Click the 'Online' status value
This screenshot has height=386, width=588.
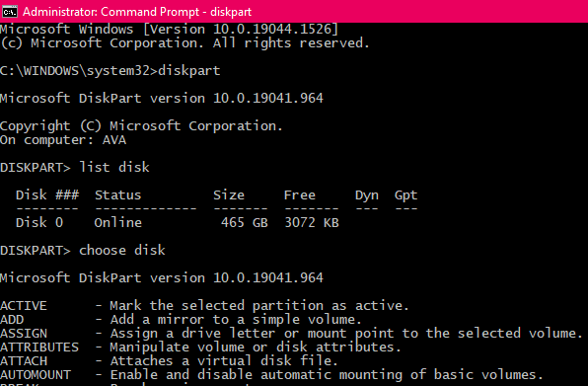[x=117, y=222]
